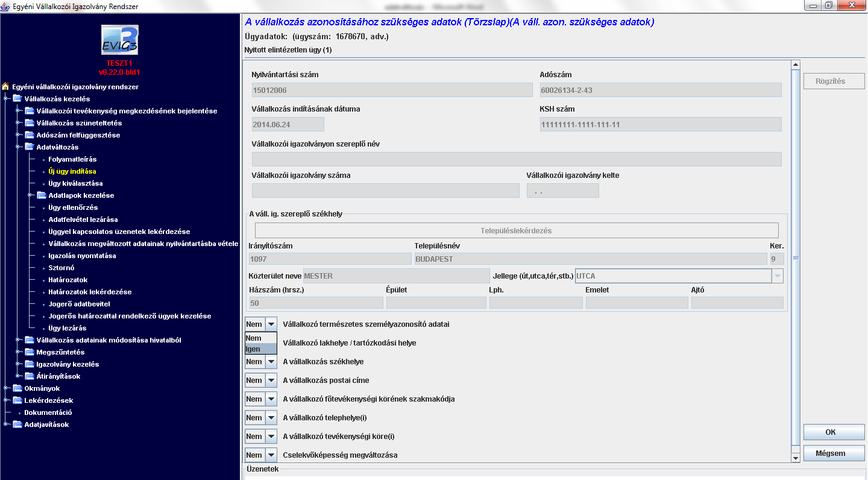Click the Mégsem button
The image size is (868, 480).
click(x=834, y=453)
